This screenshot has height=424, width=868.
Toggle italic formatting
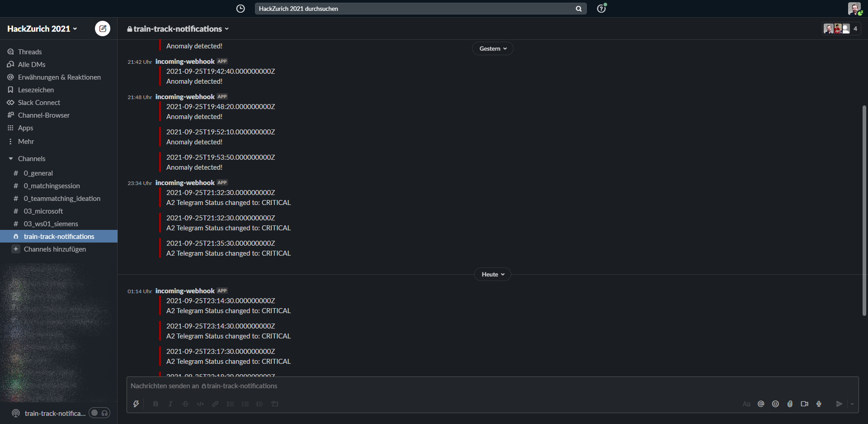170,404
